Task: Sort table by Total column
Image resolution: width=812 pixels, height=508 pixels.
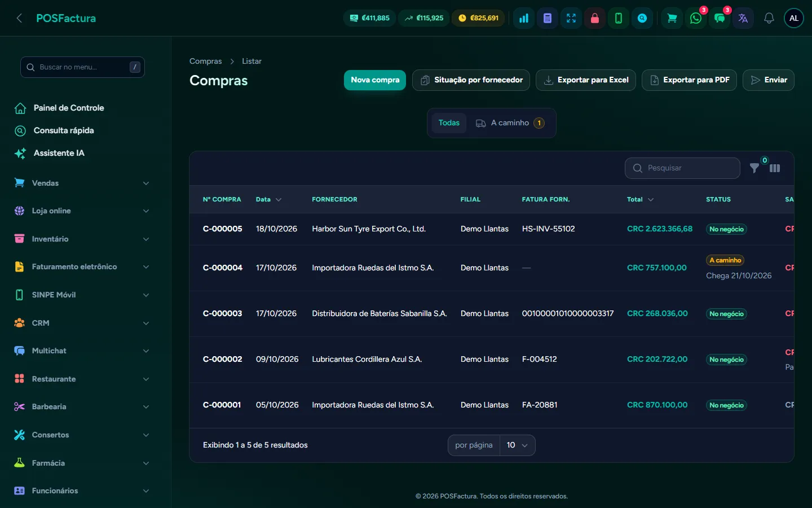Action: tap(640, 199)
